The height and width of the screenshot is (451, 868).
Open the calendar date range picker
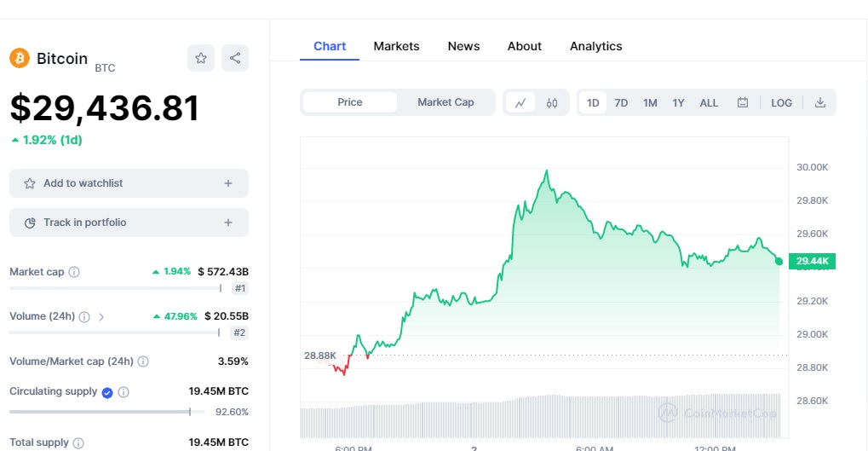(x=743, y=102)
